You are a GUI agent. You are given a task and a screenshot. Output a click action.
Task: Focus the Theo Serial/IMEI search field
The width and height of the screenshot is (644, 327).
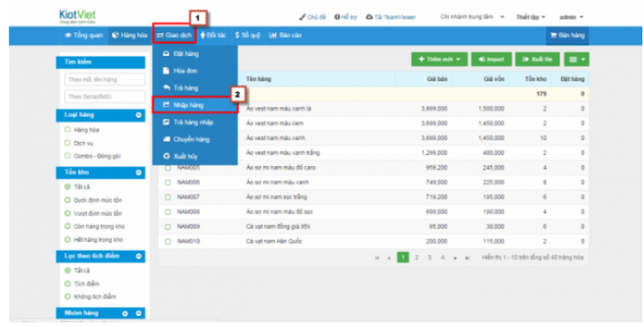point(104,97)
